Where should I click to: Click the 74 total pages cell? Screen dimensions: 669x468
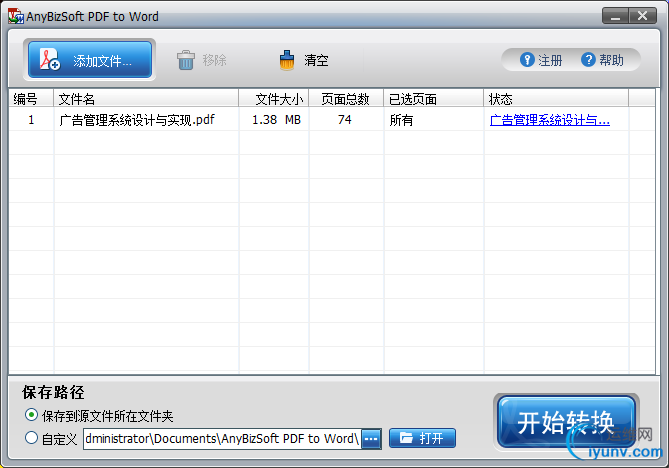tap(345, 120)
